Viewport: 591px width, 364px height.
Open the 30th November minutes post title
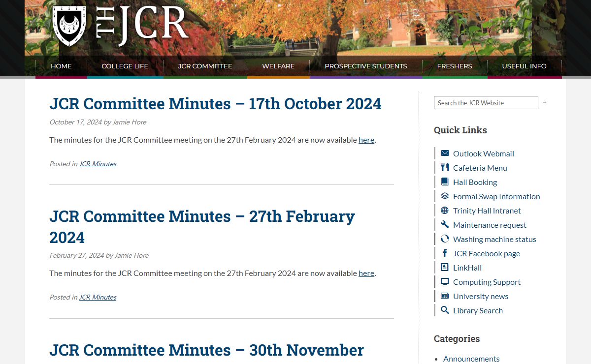click(x=206, y=350)
